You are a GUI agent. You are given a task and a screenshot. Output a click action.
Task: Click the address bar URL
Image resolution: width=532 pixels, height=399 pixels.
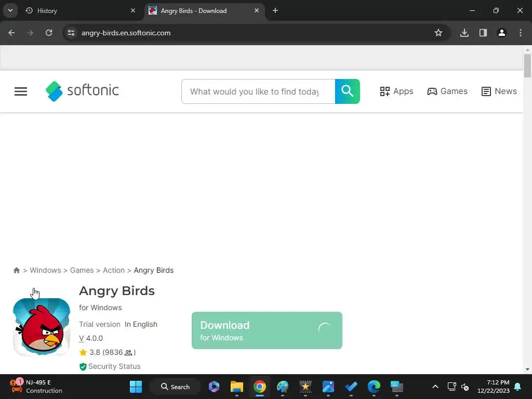click(x=126, y=33)
